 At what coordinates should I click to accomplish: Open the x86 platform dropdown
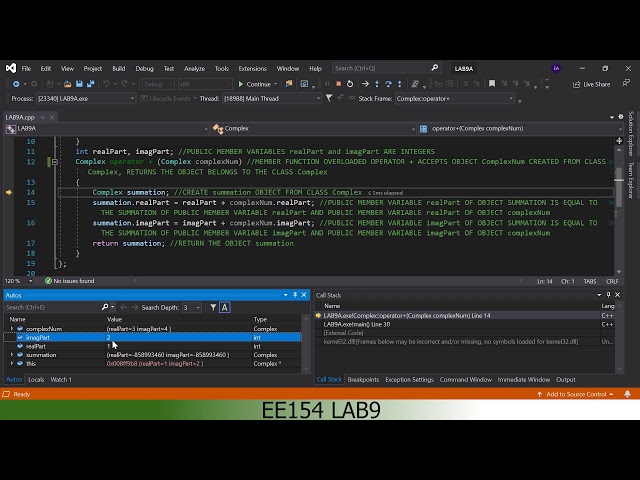coord(205,84)
